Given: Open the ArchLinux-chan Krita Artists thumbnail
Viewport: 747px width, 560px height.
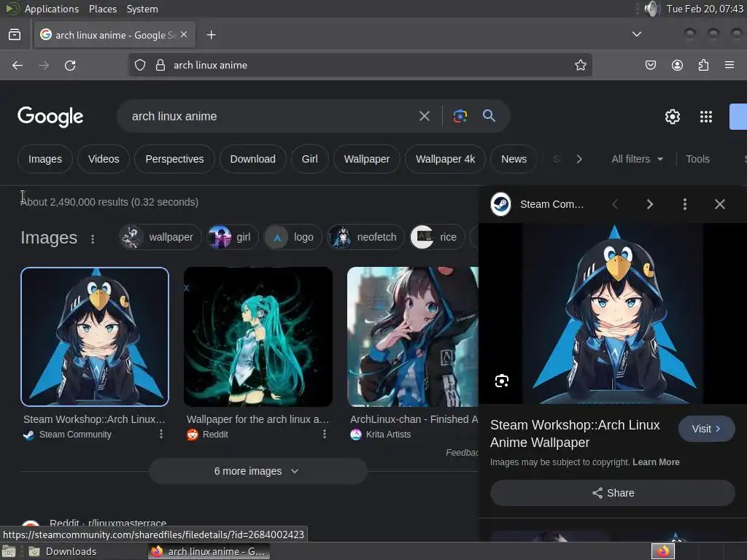Looking at the screenshot, I should [x=413, y=337].
